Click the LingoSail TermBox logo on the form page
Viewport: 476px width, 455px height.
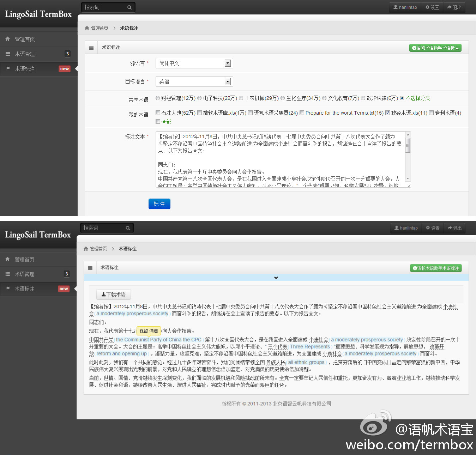(x=38, y=14)
